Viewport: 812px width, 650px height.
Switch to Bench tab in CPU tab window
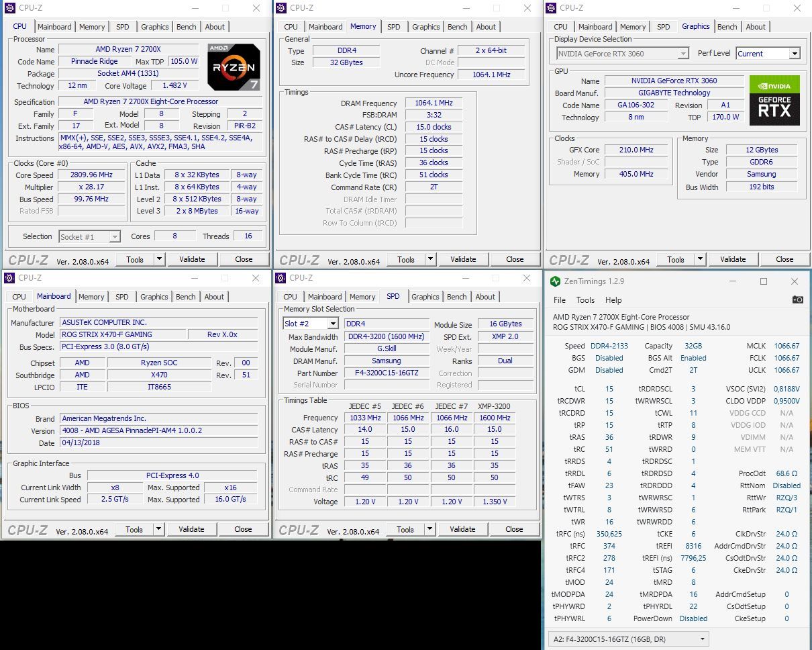point(187,27)
